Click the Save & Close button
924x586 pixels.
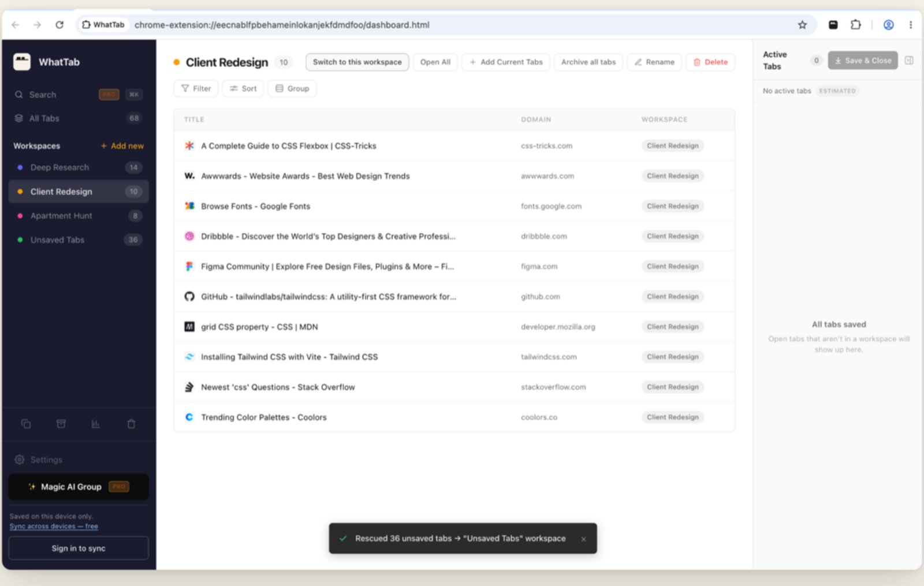click(863, 60)
